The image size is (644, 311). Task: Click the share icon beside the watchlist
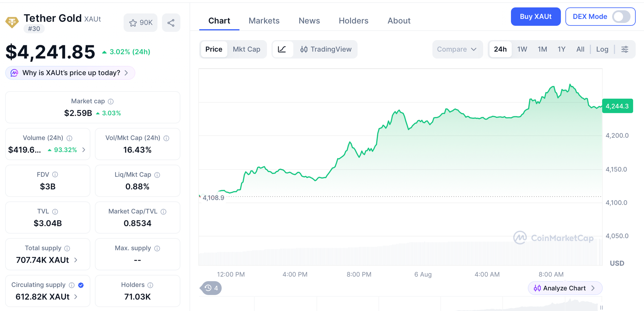coord(171,23)
